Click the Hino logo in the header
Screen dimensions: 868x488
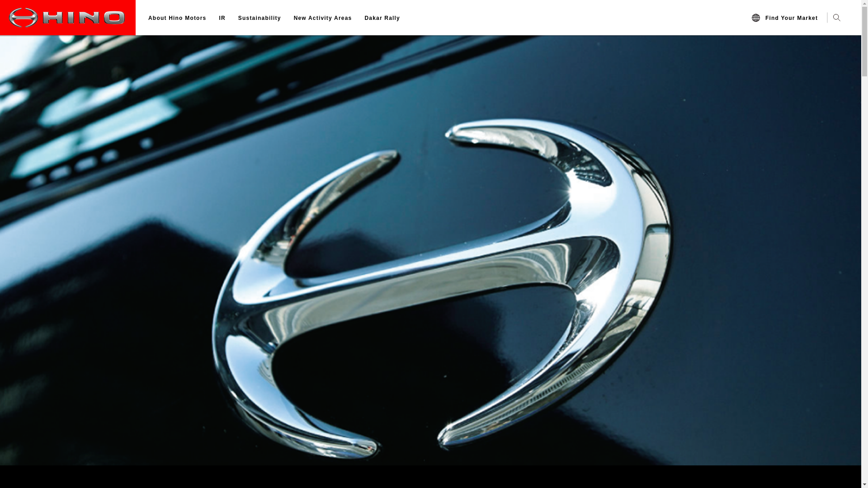point(67,18)
